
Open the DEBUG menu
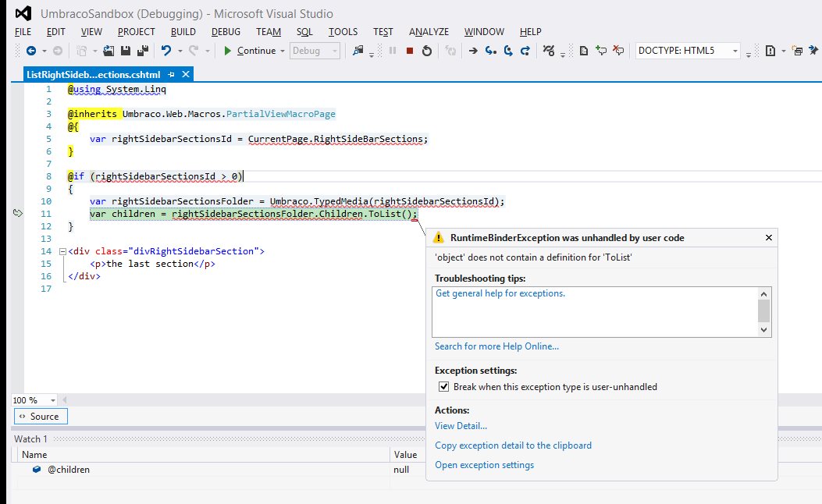[226, 32]
